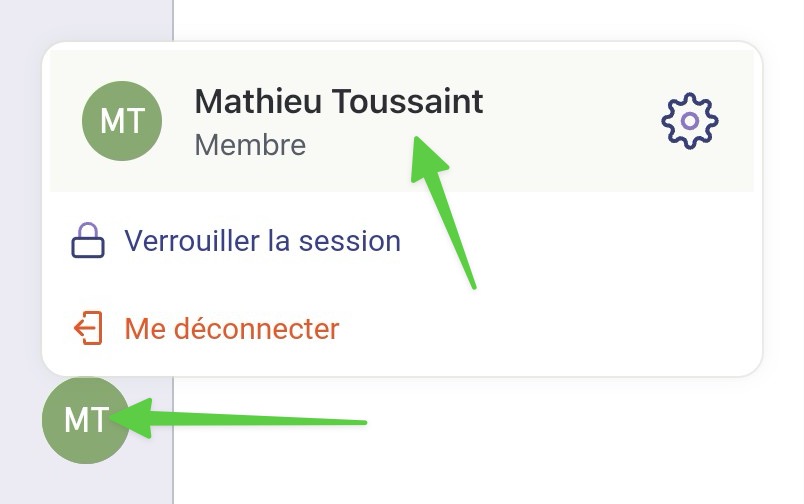Click the sidebar area below the MT avatar
The width and height of the screenshot is (804, 504).
click(x=86, y=485)
